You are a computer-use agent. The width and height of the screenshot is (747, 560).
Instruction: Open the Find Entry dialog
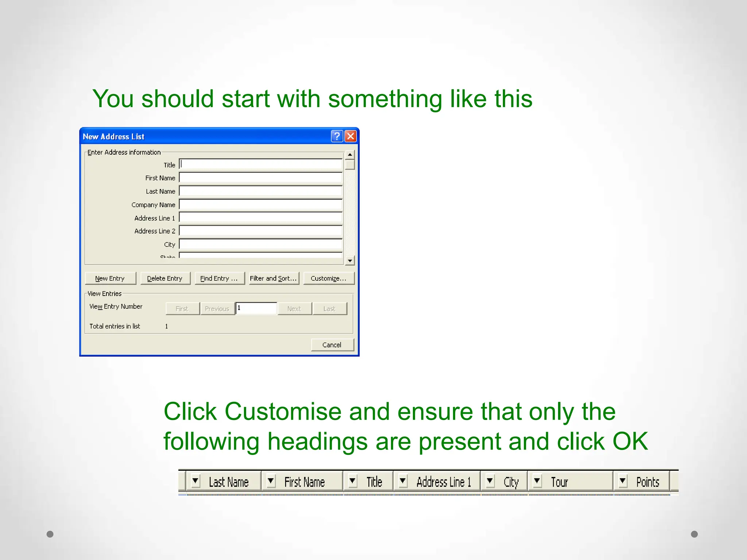point(219,279)
